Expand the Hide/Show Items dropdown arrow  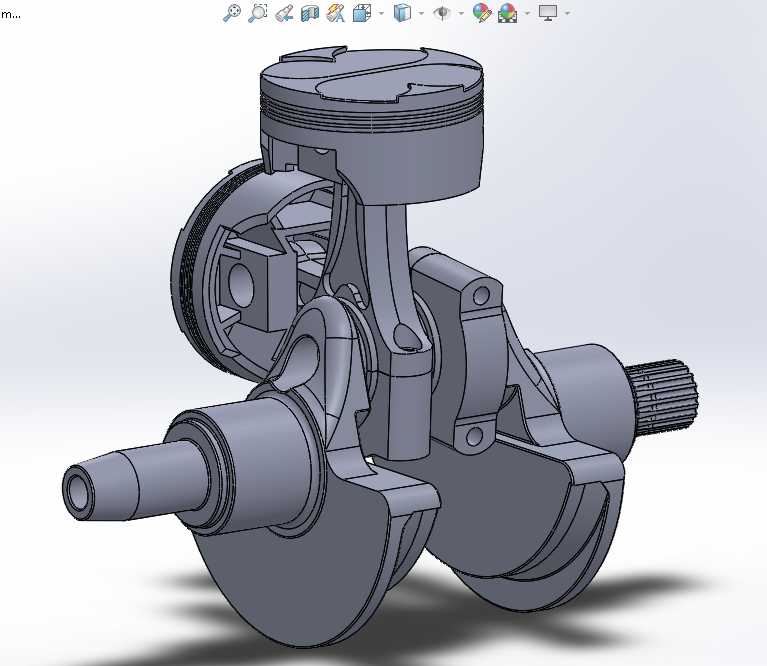461,13
